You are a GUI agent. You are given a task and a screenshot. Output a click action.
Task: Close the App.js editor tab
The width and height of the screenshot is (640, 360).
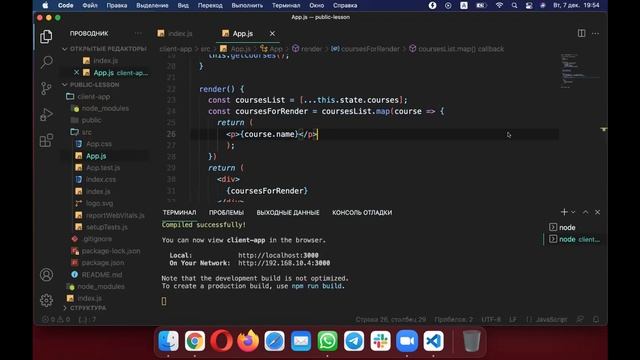(272, 33)
